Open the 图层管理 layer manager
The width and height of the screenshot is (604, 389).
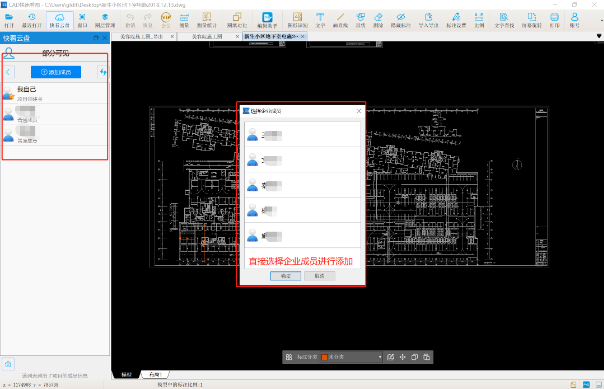[105, 20]
